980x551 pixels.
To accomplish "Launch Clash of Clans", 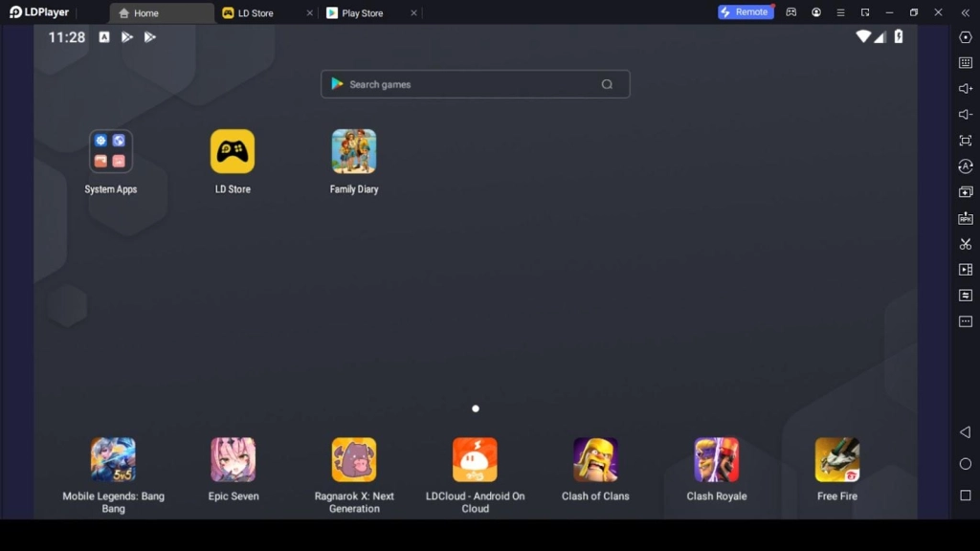I will pyautogui.click(x=595, y=460).
